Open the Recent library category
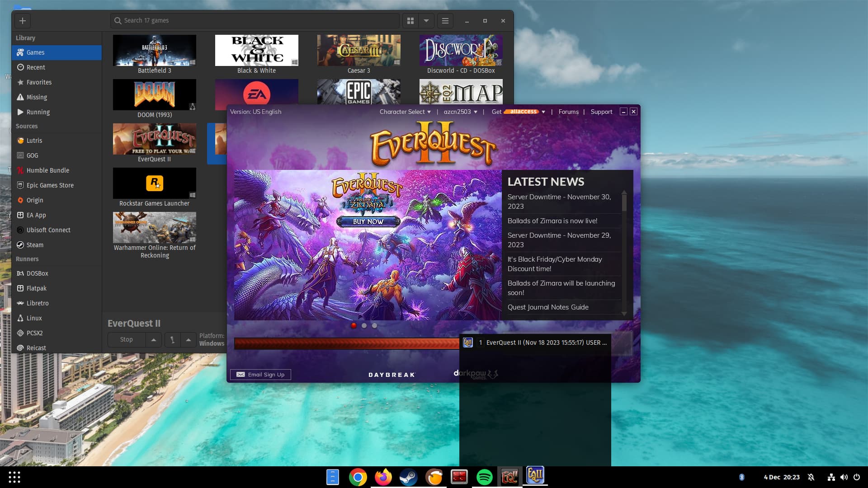 [57, 67]
